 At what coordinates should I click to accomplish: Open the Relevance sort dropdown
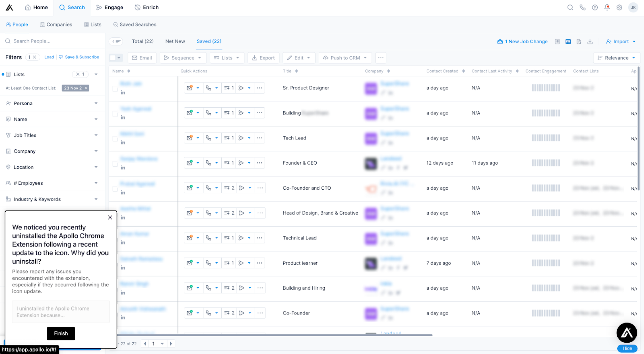(616, 58)
